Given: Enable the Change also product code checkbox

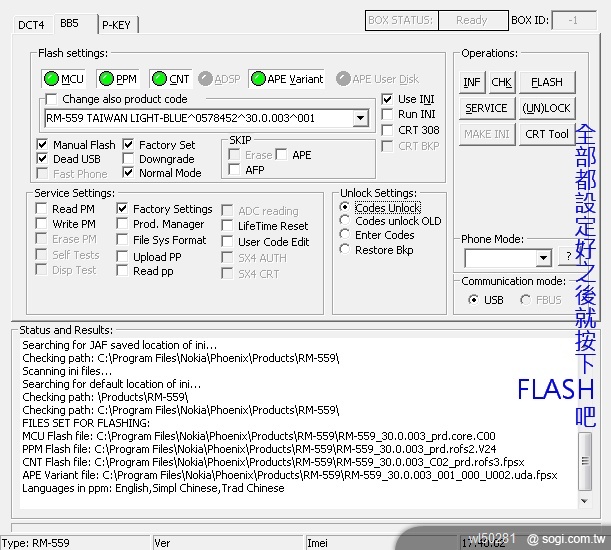Looking at the screenshot, I should click(x=52, y=100).
